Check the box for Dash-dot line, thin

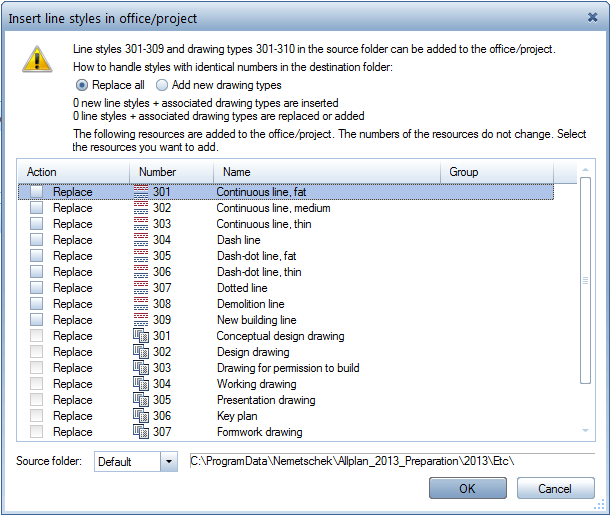(x=36, y=272)
